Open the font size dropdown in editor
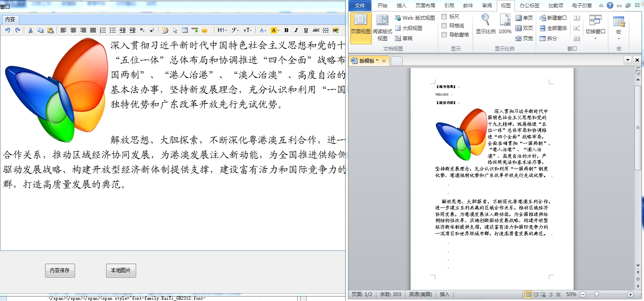Screen dimensions: 644x301 coord(248,30)
